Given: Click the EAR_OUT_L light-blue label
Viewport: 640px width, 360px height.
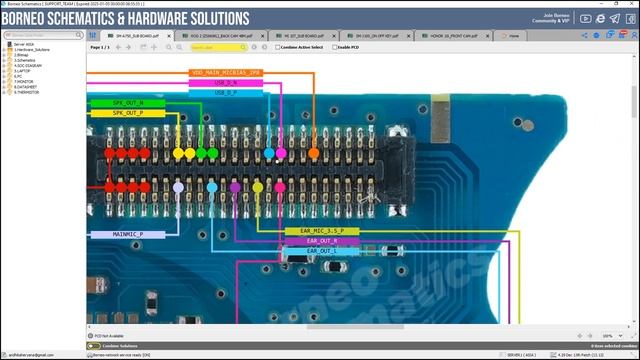Looking at the screenshot, I should click(322, 251).
